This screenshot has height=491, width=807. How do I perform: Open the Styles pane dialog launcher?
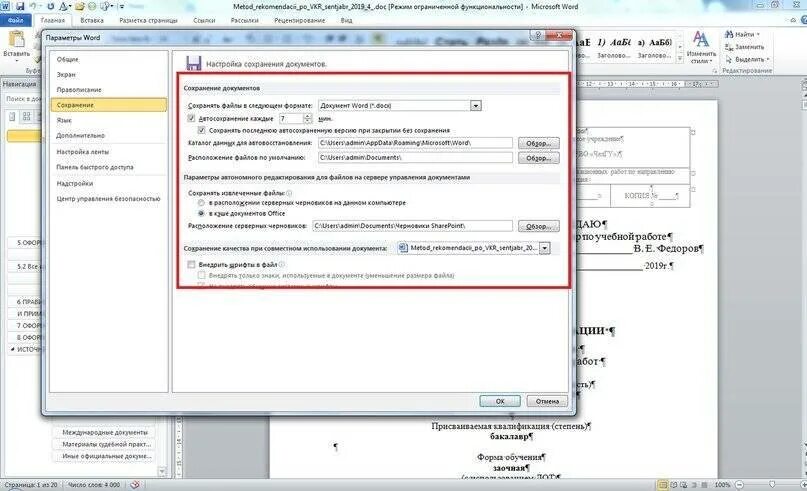pyautogui.click(x=715, y=71)
